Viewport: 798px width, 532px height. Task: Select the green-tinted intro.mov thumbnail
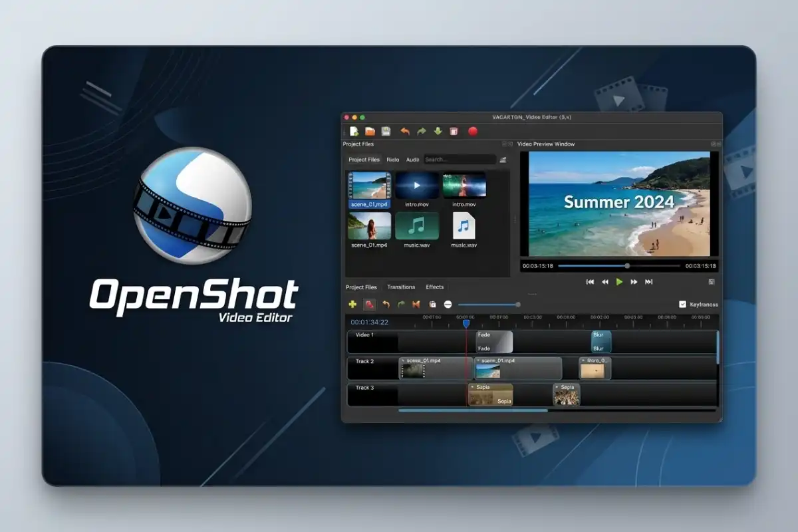tap(464, 186)
